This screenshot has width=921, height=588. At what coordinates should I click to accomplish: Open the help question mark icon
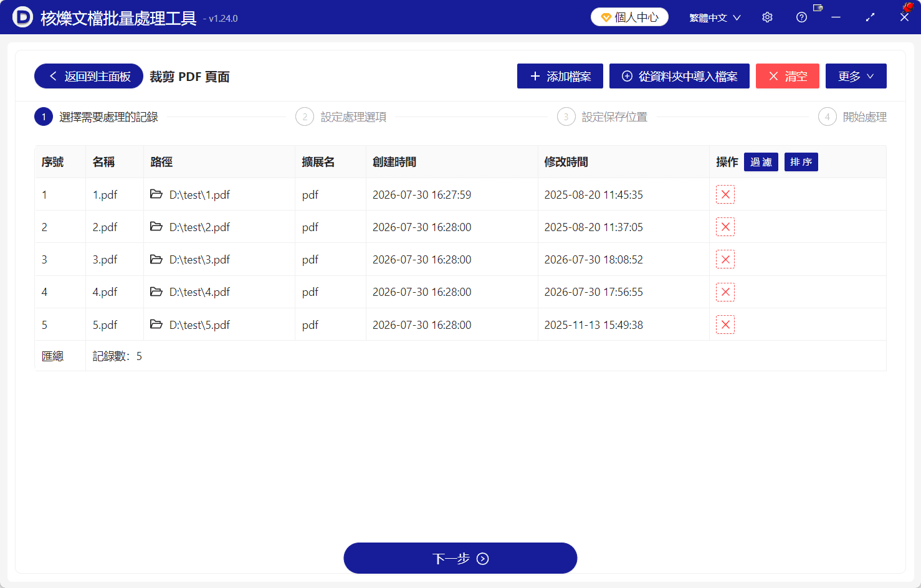pyautogui.click(x=801, y=17)
